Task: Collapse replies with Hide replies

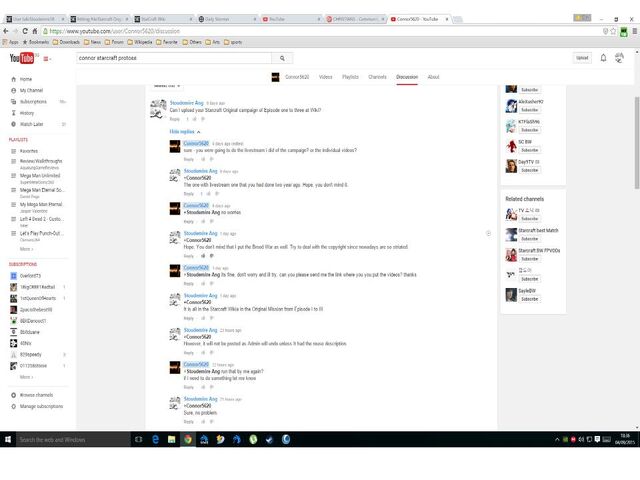Action: point(185,132)
